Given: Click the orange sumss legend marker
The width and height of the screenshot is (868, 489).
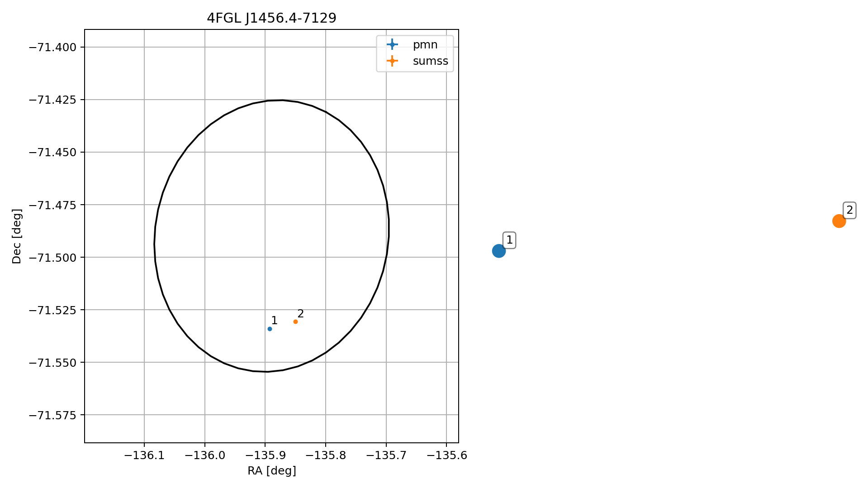Looking at the screenshot, I should 392,61.
